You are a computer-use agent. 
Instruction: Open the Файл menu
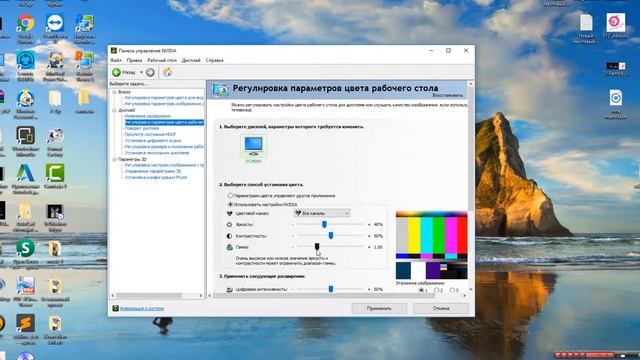pos(116,60)
